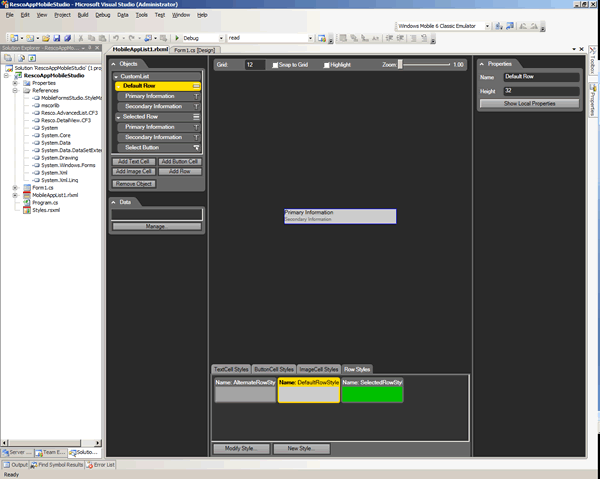Enable the Highlight checkbox
Screen dimensions: 600x479
326,65
